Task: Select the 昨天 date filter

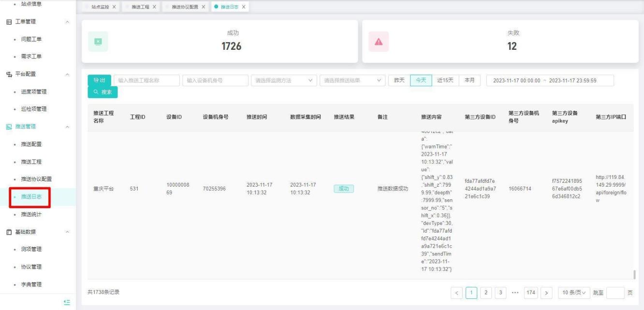Action: coord(399,80)
